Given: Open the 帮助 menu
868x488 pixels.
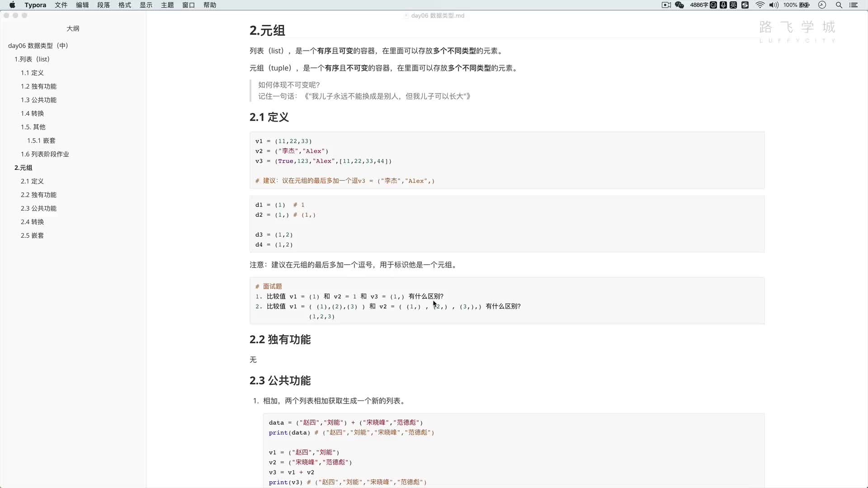Looking at the screenshot, I should (x=210, y=5).
